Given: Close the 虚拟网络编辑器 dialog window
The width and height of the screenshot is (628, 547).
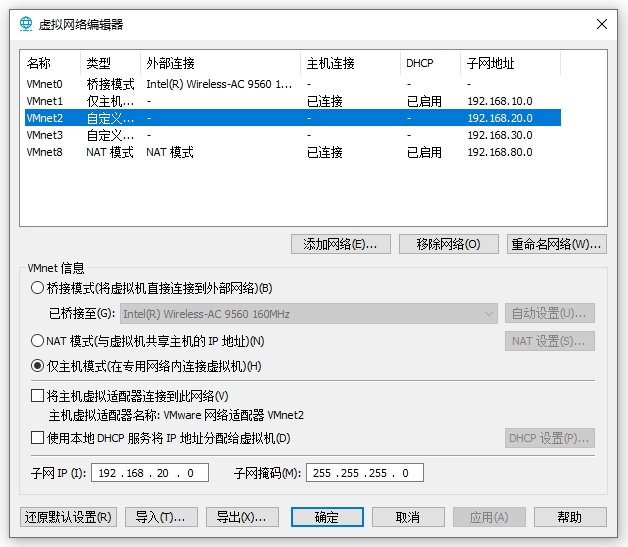Looking at the screenshot, I should coord(600,23).
